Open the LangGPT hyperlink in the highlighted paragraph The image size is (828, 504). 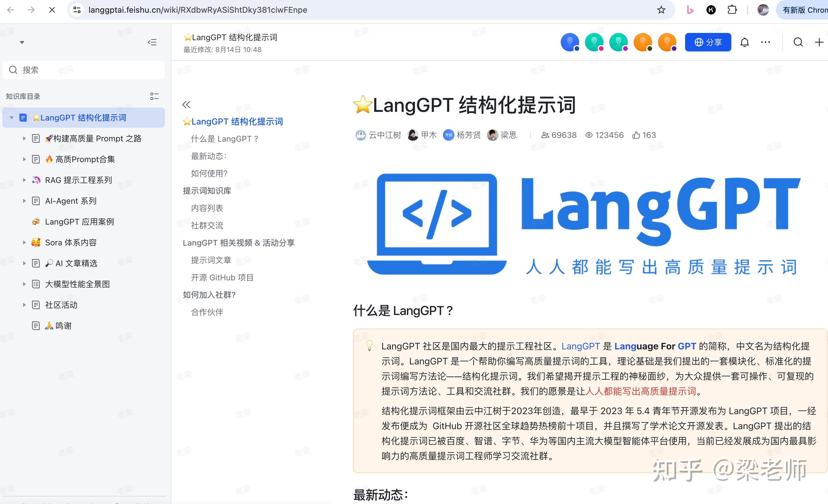[581, 346]
